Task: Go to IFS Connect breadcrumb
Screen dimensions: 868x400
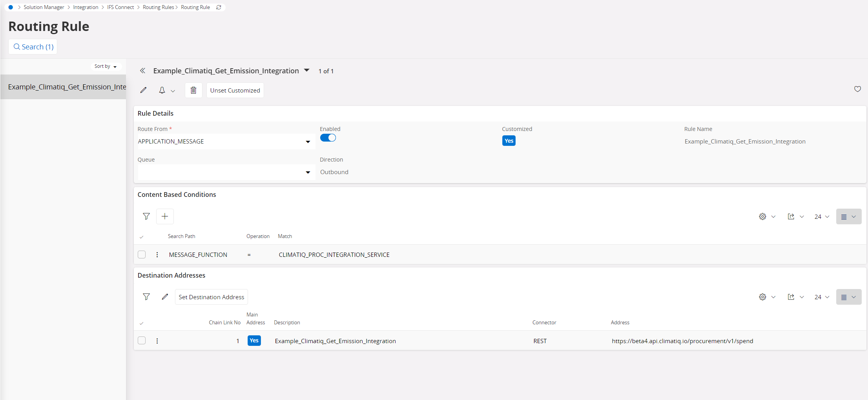Action: [x=120, y=7]
